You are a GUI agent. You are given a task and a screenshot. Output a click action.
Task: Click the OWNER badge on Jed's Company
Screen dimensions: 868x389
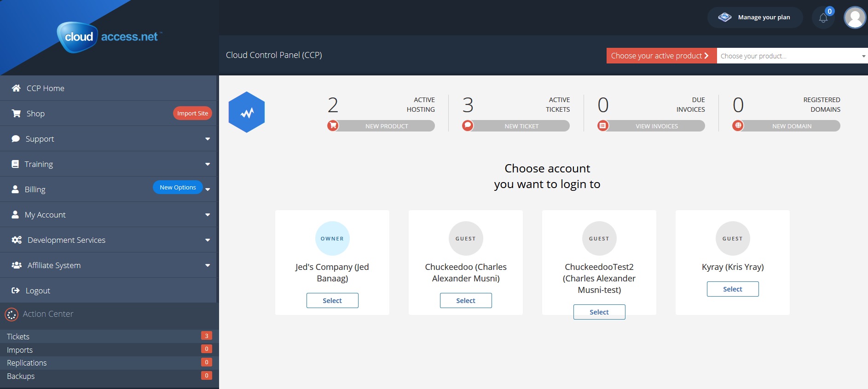coord(332,239)
